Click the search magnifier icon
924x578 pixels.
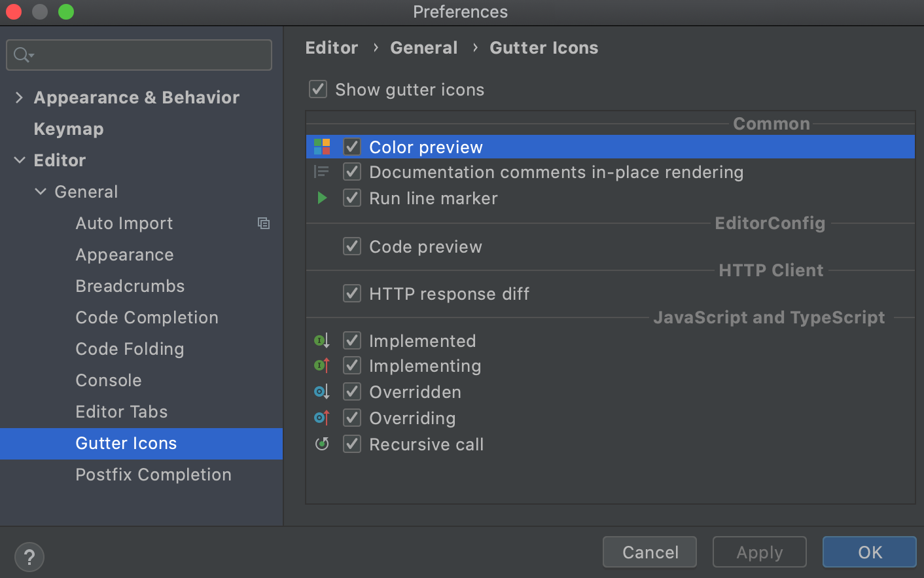tap(23, 55)
